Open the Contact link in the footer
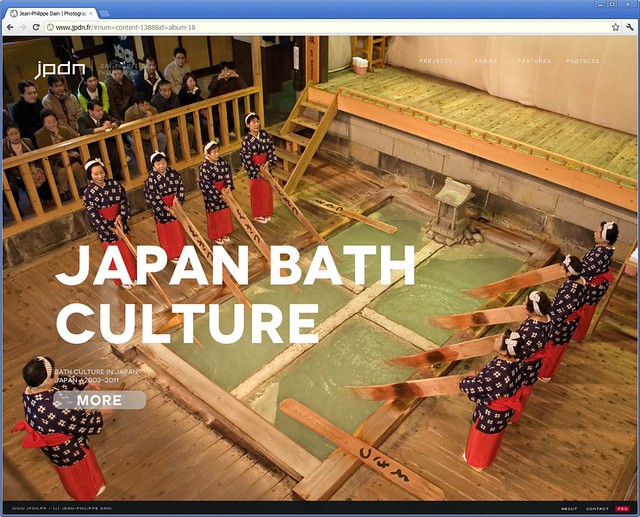The height and width of the screenshot is (517, 640). tap(597, 508)
